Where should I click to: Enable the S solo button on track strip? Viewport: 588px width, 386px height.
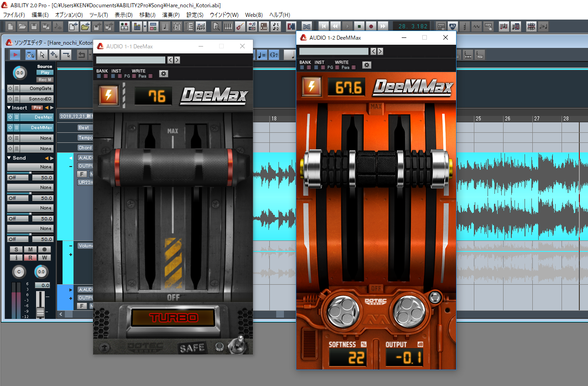click(x=16, y=250)
